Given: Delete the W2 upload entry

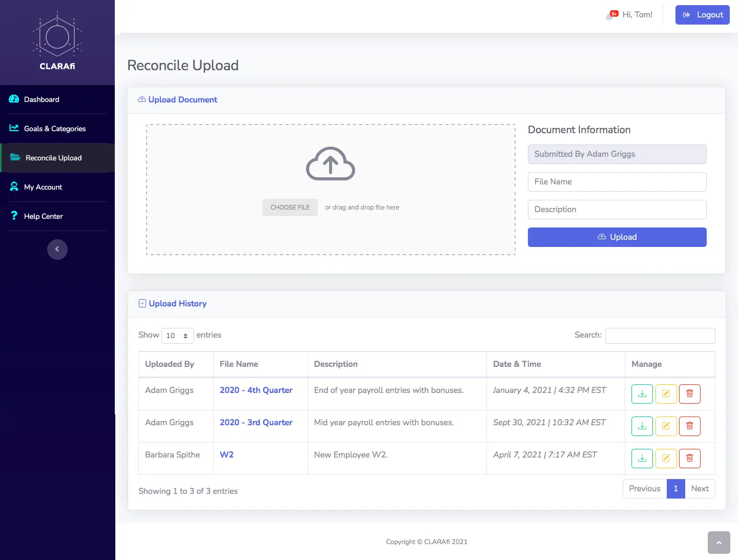Looking at the screenshot, I should (689, 459).
